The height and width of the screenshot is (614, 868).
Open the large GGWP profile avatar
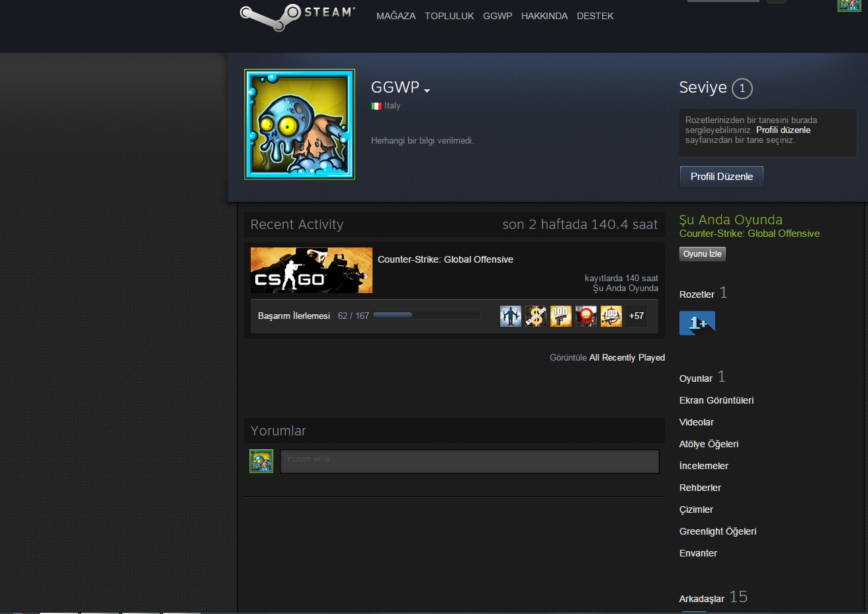[x=300, y=124]
